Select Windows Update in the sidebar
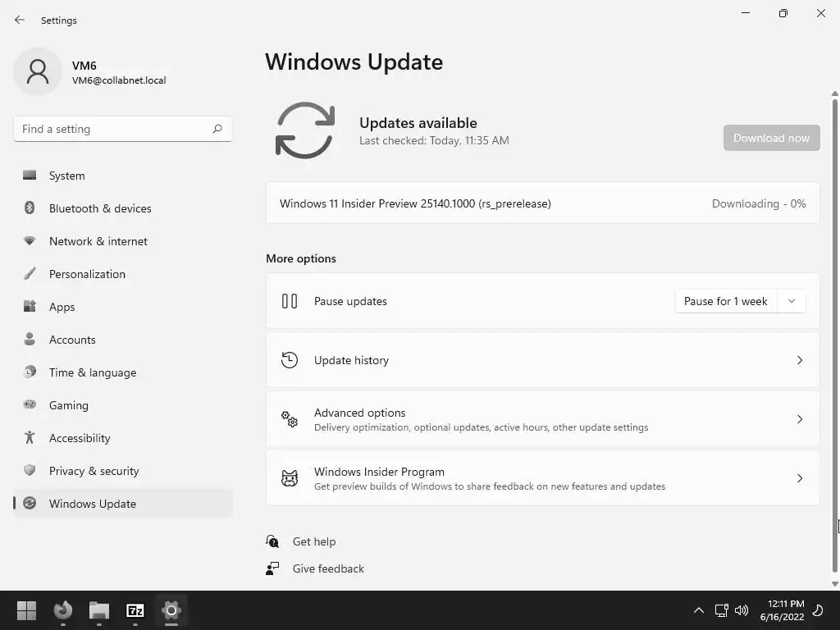Viewport: 840px width, 630px height. click(123, 503)
